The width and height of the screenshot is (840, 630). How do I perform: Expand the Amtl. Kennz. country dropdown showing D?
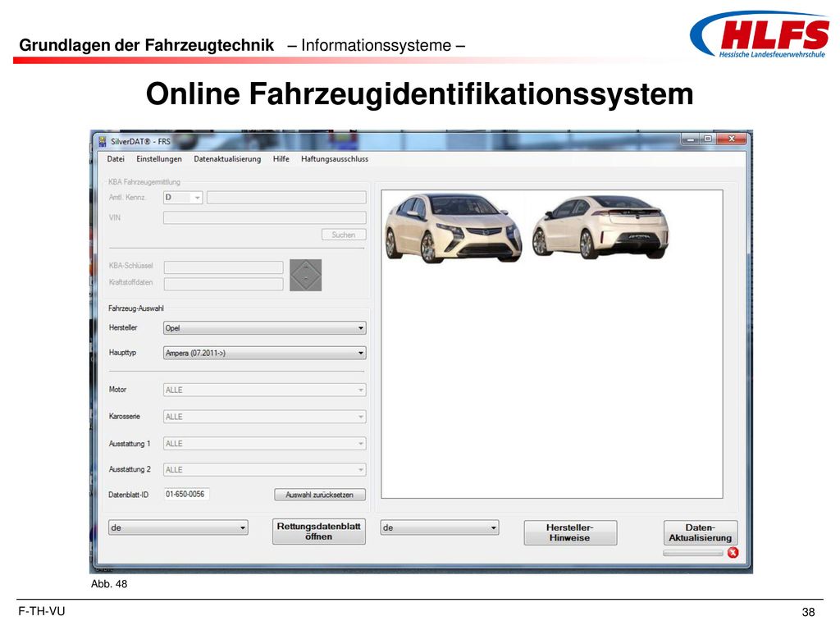tap(183, 198)
